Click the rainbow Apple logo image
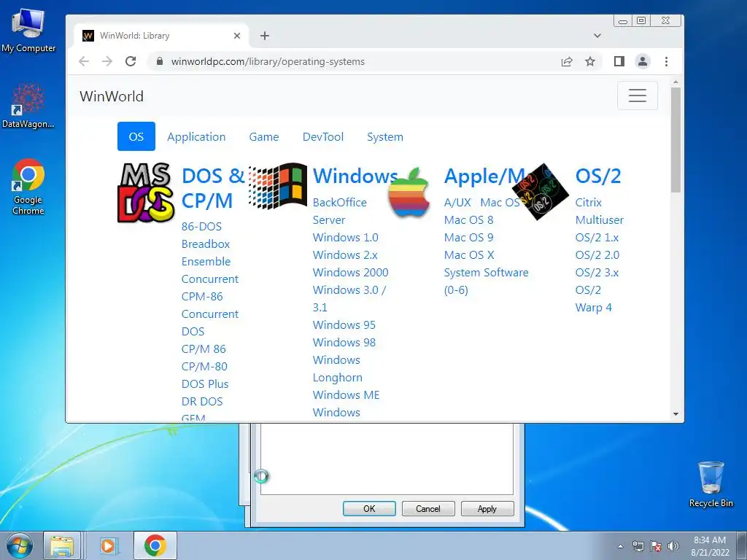The height and width of the screenshot is (560, 747). click(x=409, y=192)
